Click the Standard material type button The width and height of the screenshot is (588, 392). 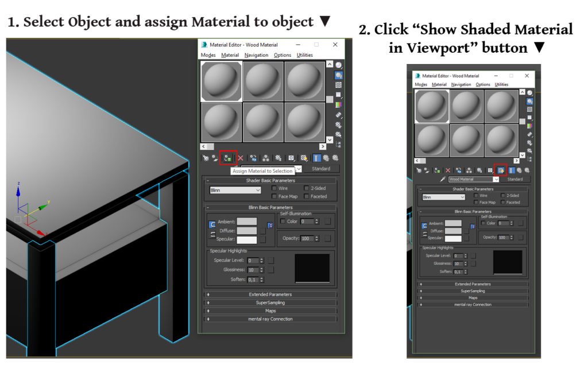(322, 168)
